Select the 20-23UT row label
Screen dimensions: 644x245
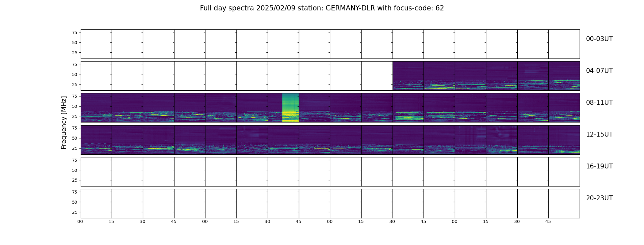pyautogui.click(x=599, y=198)
